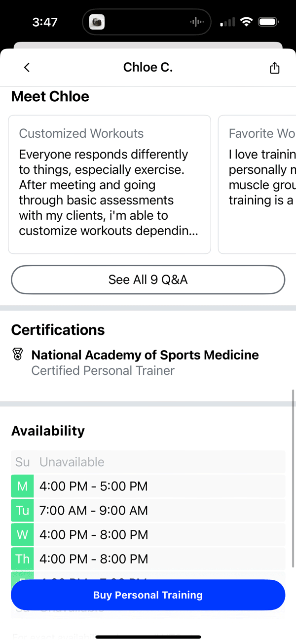Tap the audio waveform indicator
This screenshot has height=644, width=296.
(x=197, y=22)
